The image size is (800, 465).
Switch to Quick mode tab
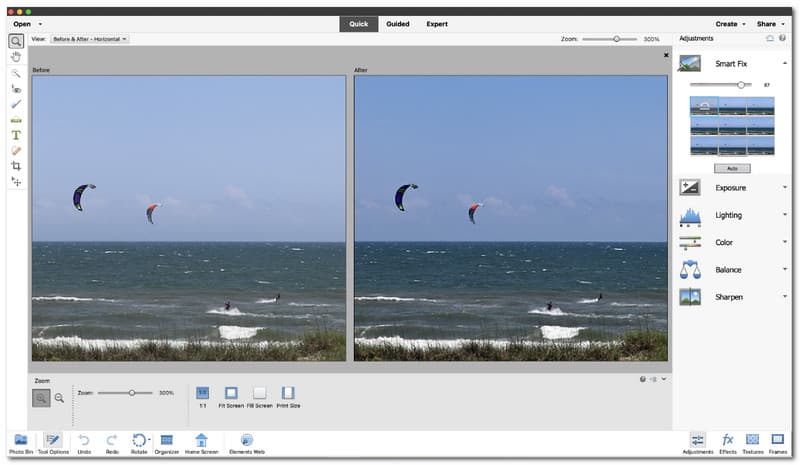(x=359, y=24)
